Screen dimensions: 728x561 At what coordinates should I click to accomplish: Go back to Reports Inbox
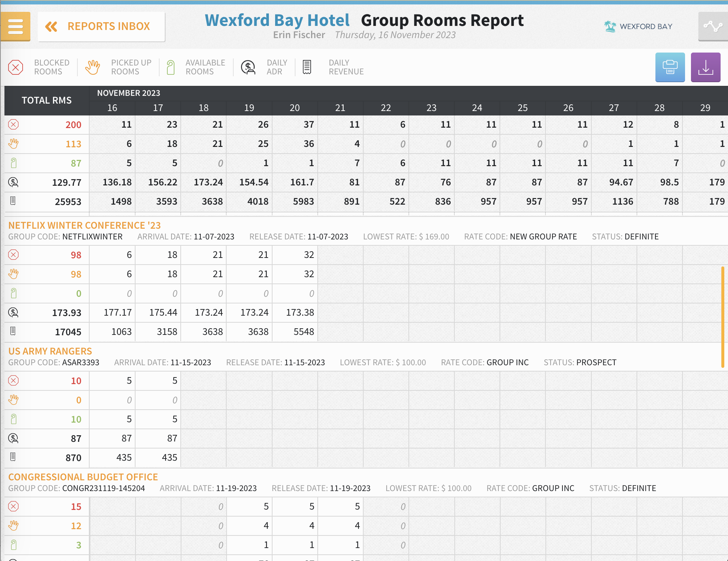[x=101, y=27]
